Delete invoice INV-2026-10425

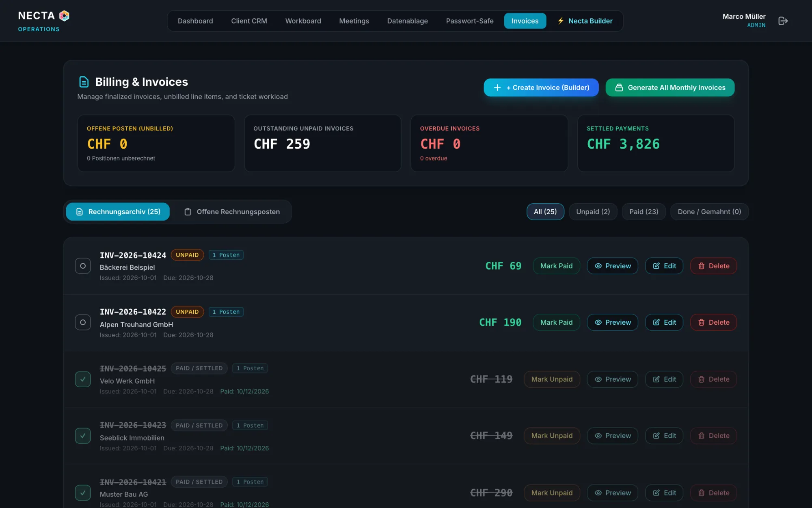point(713,379)
